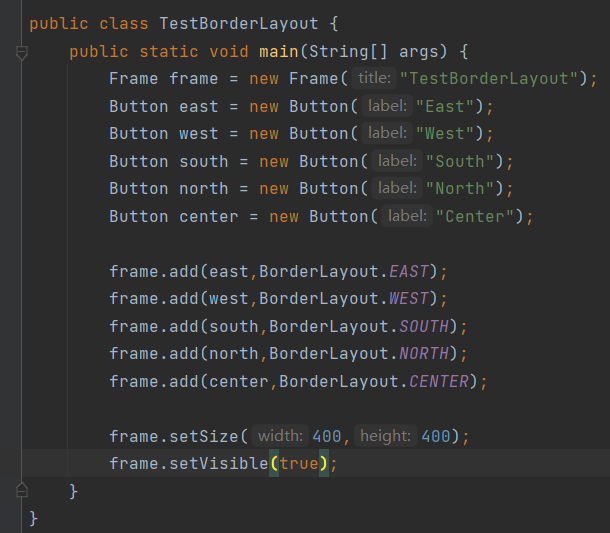The image size is (610, 533).
Task: Click the Frame type in frame declaration
Action: pos(133,79)
